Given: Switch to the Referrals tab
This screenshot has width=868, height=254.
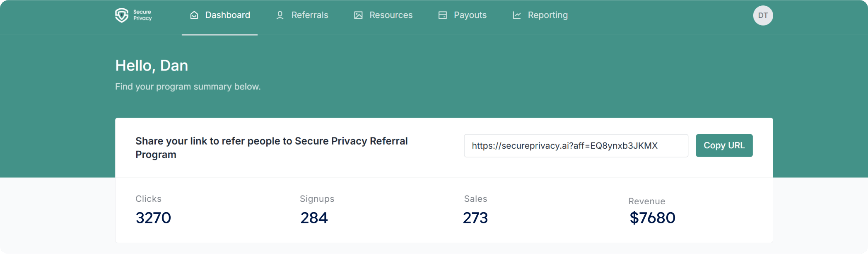Looking at the screenshot, I should 309,15.
